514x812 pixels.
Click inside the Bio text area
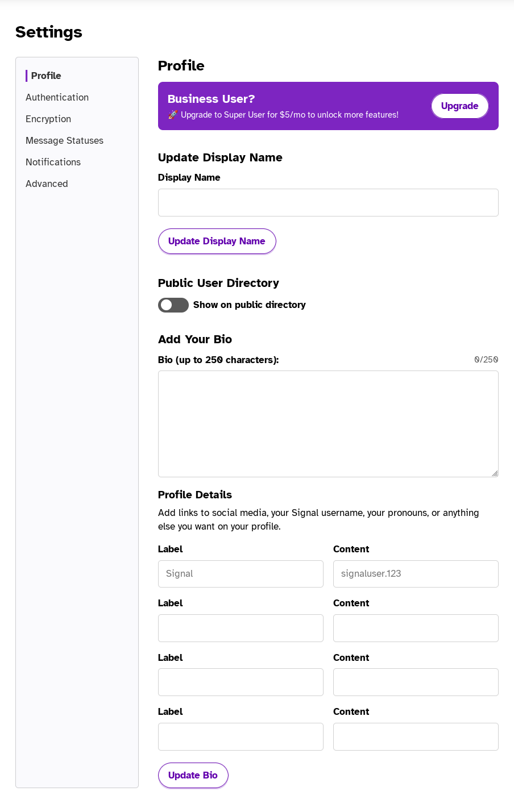coord(328,423)
